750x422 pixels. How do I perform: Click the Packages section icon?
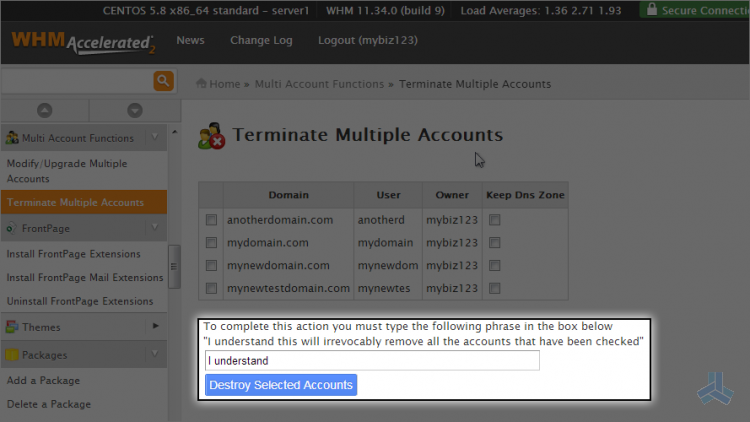coord(12,355)
